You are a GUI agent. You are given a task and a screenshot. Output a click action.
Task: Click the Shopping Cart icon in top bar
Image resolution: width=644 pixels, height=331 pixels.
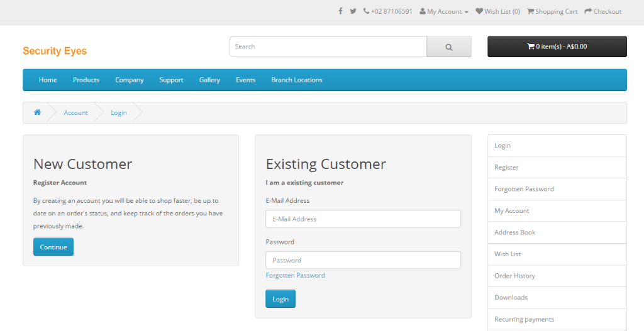point(531,11)
